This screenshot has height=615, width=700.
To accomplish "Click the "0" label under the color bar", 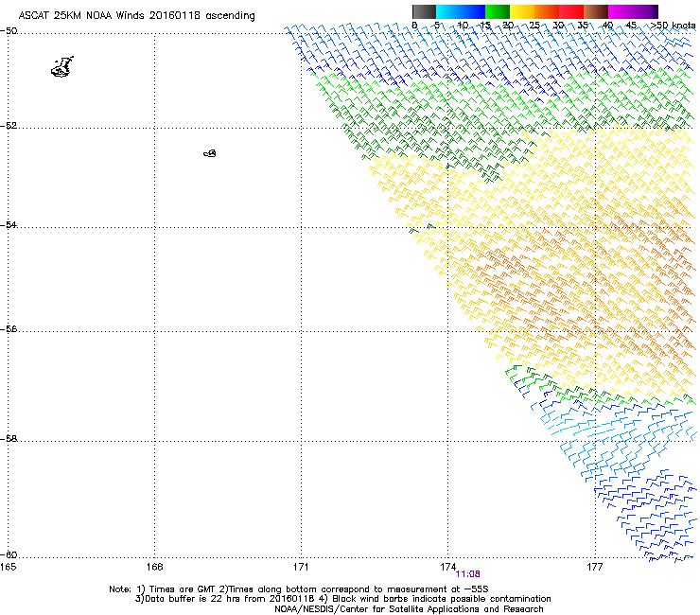I will 414,26.
